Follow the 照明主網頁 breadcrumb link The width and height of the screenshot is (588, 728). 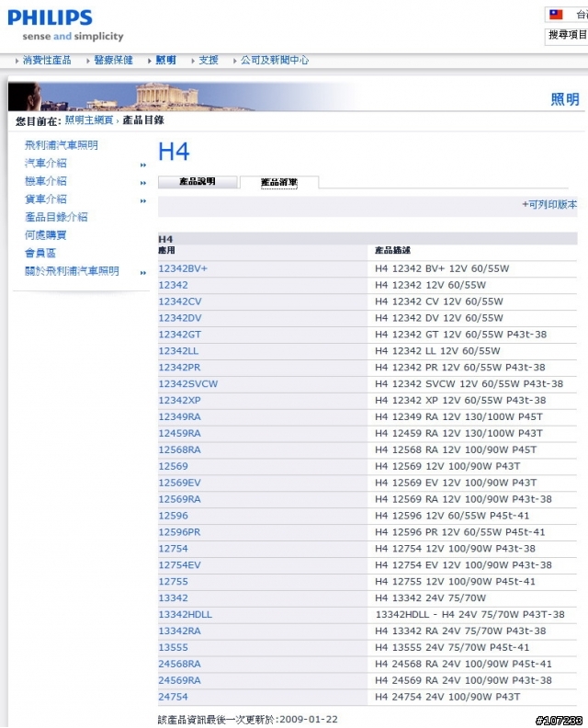89,120
